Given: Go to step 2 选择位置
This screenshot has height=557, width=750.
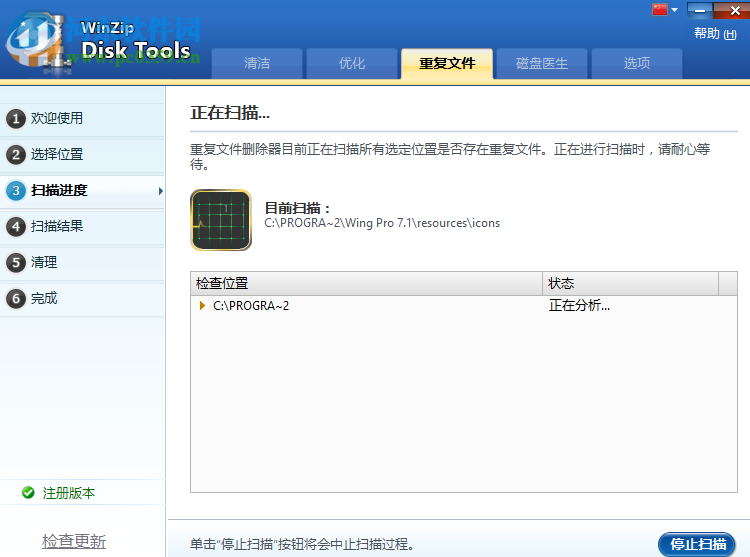Looking at the screenshot, I should click(82, 154).
